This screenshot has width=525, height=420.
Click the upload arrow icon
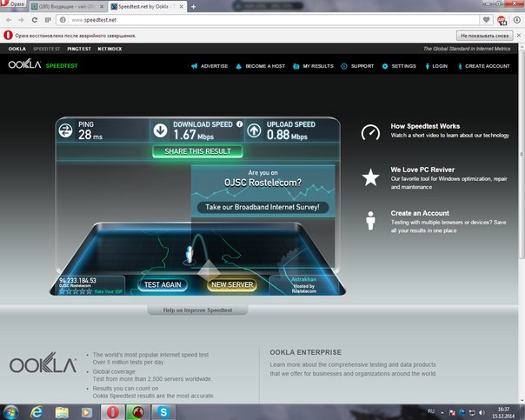[254, 130]
